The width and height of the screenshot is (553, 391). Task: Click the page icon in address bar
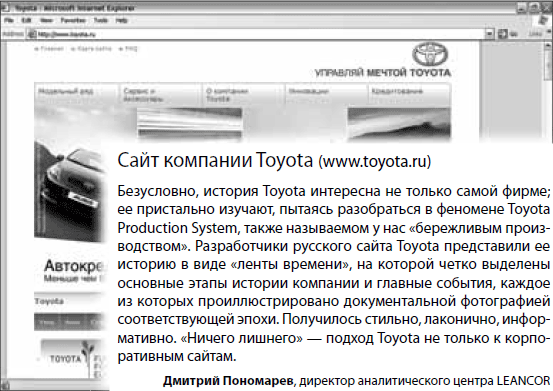tap(32, 34)
